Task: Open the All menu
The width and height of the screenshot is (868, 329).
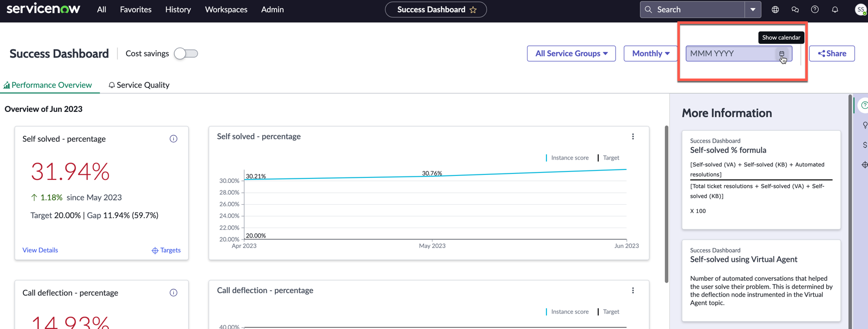Action: point(102,9)
